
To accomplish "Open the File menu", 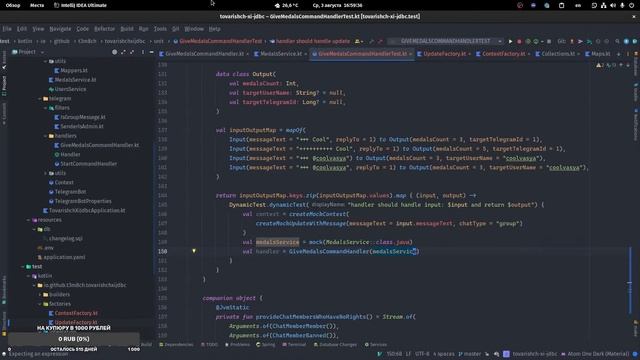I will [7, 29].
